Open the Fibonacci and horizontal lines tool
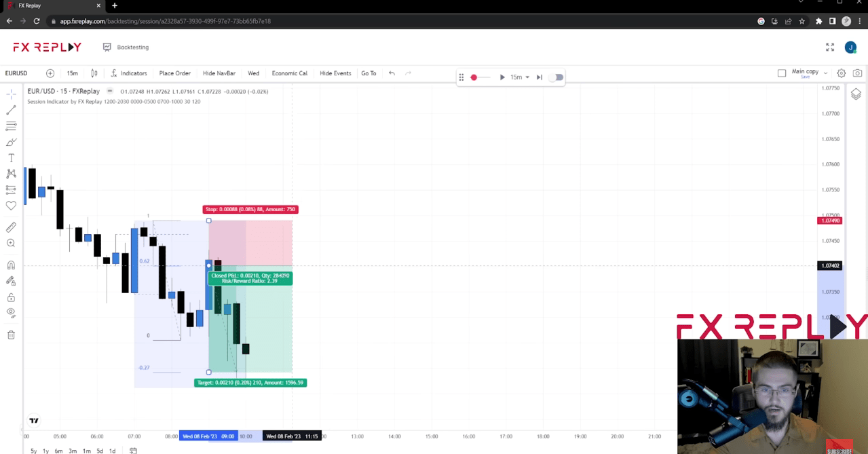Viewport: 868px width, 454px height. (11, 126)
